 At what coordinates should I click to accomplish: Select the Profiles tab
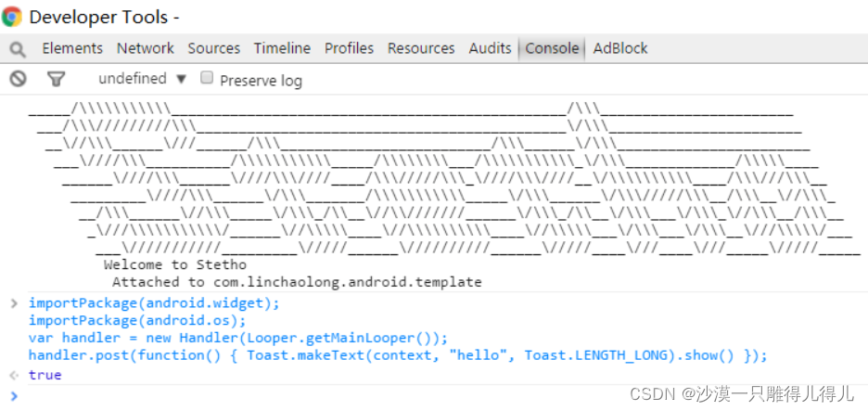tap(349, 49)
